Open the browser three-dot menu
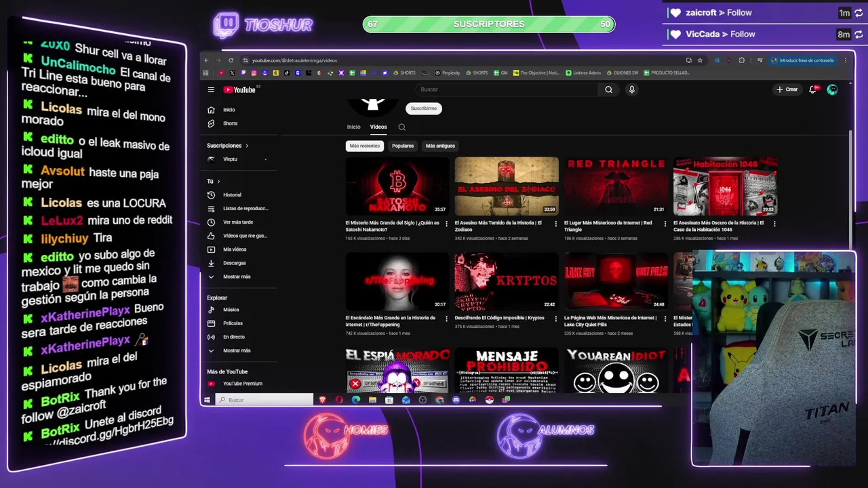Screen dimensions: 868x488 (845, 60)
